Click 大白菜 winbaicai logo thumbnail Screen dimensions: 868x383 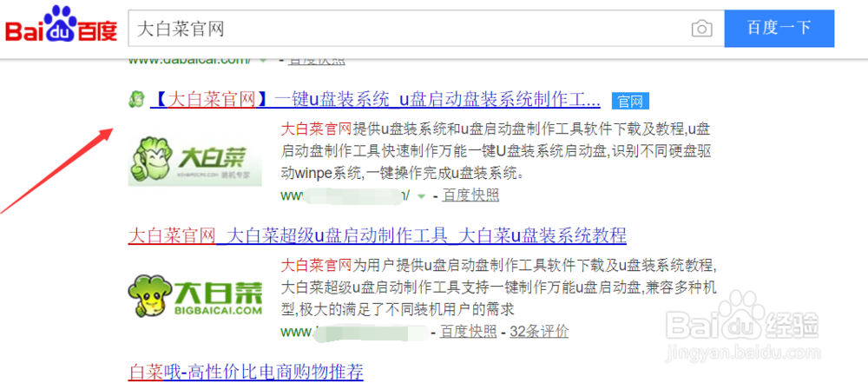tap(194, 160)
